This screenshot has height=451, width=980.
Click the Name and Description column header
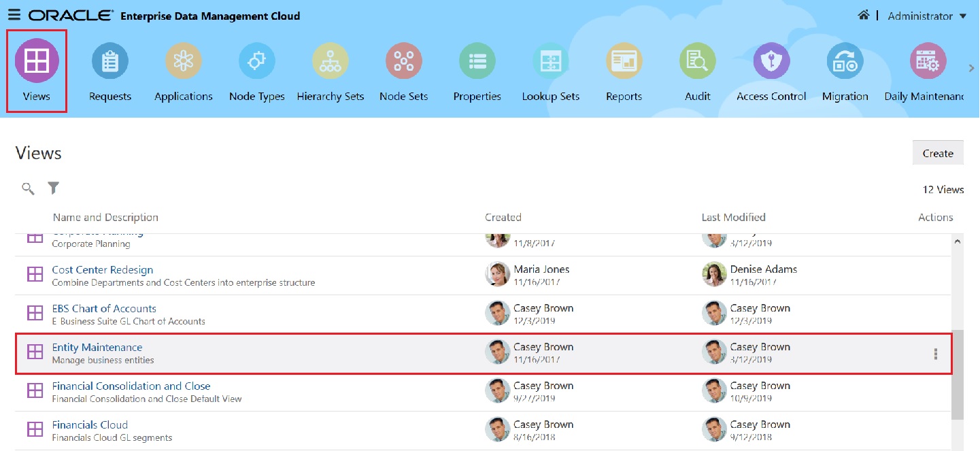[105, 218]
